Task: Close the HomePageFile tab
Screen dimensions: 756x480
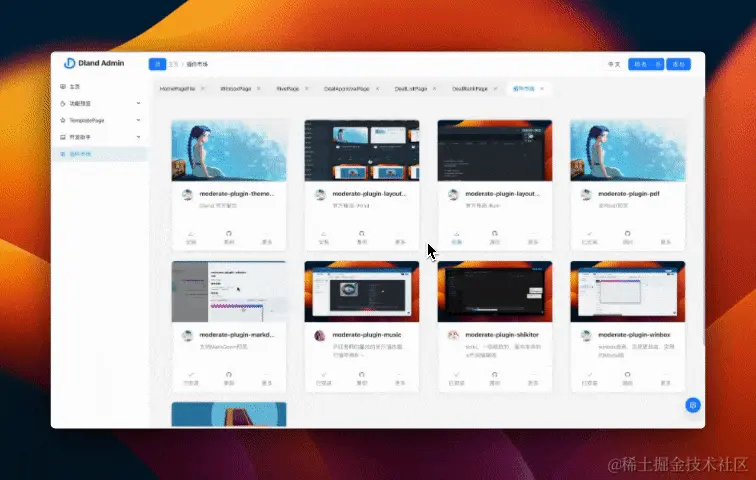Action: click(202, 89)
